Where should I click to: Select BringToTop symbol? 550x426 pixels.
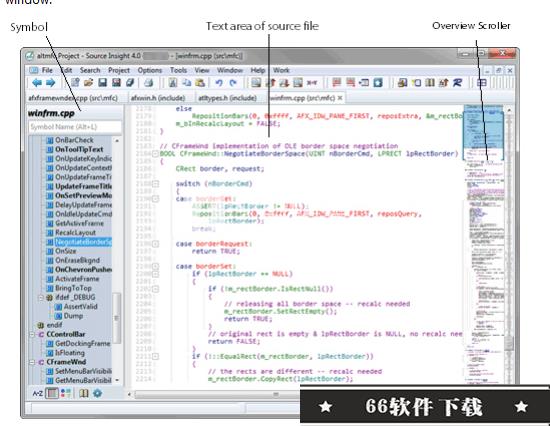click(73, 288)
